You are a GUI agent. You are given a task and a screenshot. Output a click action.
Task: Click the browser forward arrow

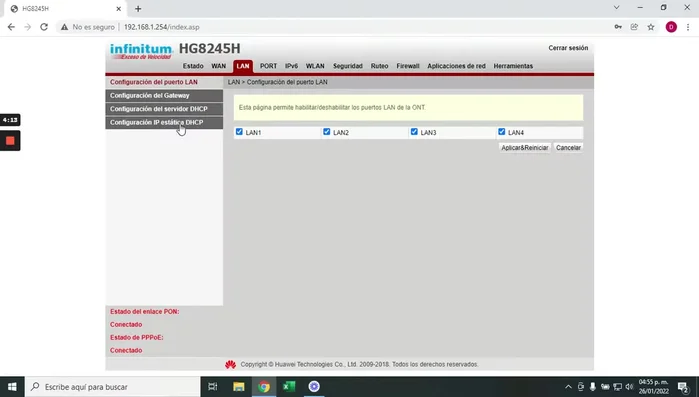click(28, 27)
